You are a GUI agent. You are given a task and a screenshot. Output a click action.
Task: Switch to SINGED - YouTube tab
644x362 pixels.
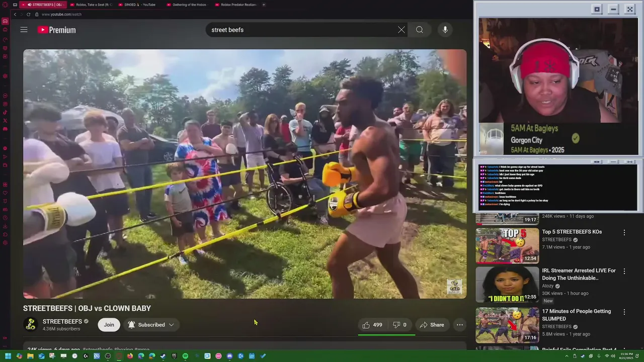[138, 5]
